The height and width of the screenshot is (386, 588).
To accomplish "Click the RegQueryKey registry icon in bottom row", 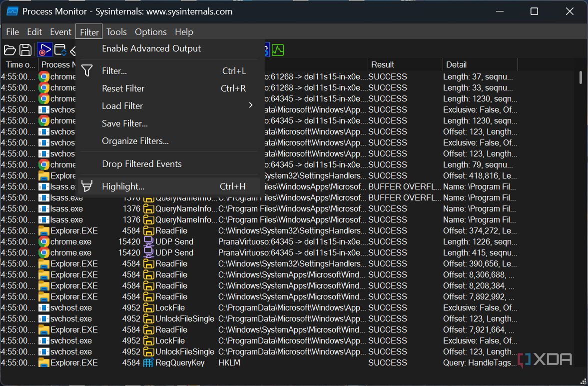I will (149, 362).
